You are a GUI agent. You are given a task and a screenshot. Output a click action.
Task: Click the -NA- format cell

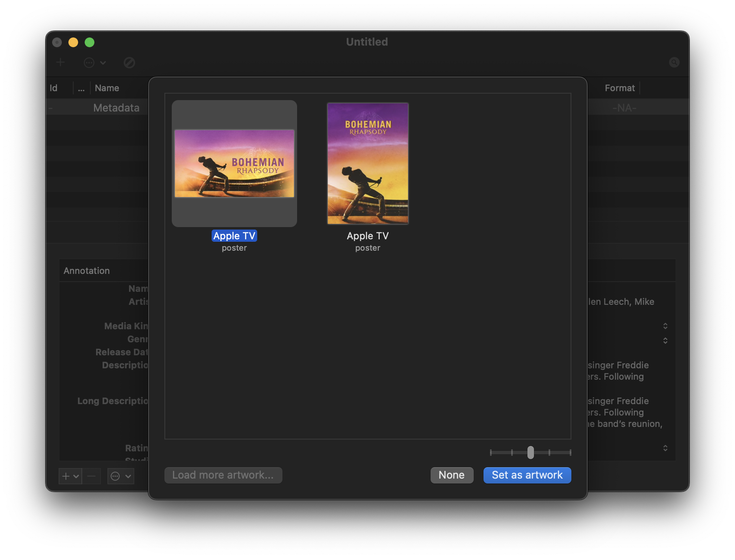tap(625, 108)
